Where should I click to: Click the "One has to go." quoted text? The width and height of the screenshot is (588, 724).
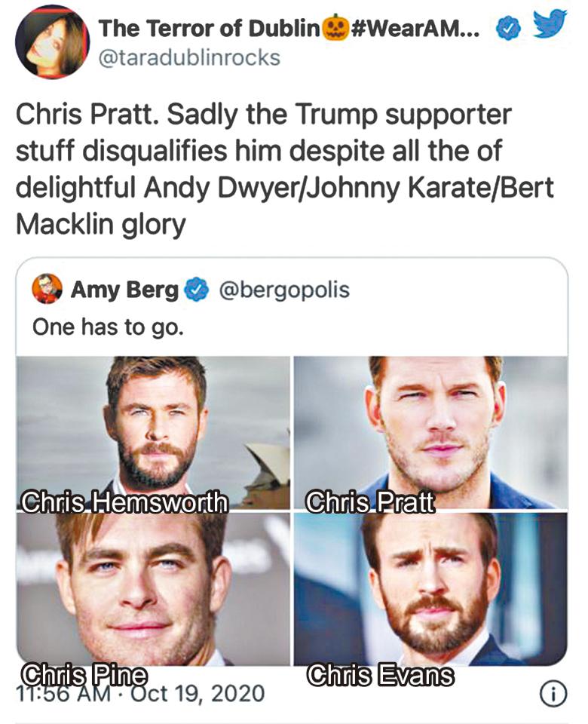[x=108, y=328]
